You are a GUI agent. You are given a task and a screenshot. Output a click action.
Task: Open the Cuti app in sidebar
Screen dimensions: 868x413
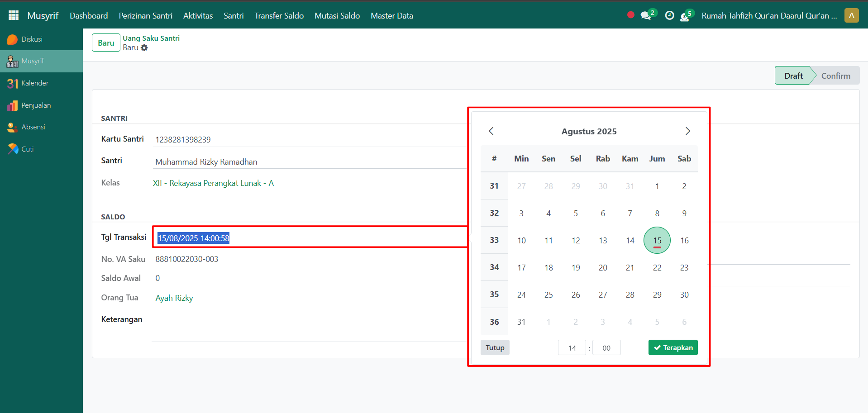27,149
